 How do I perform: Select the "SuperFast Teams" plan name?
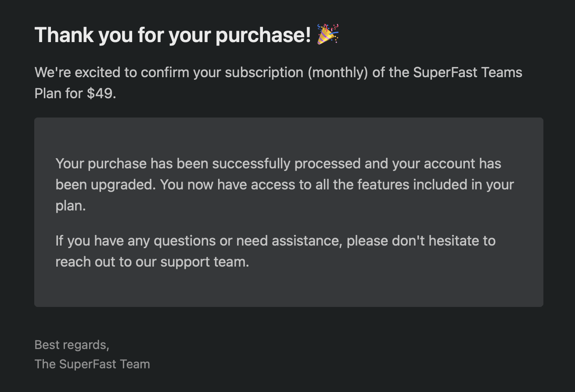click(x=468, y=72)
